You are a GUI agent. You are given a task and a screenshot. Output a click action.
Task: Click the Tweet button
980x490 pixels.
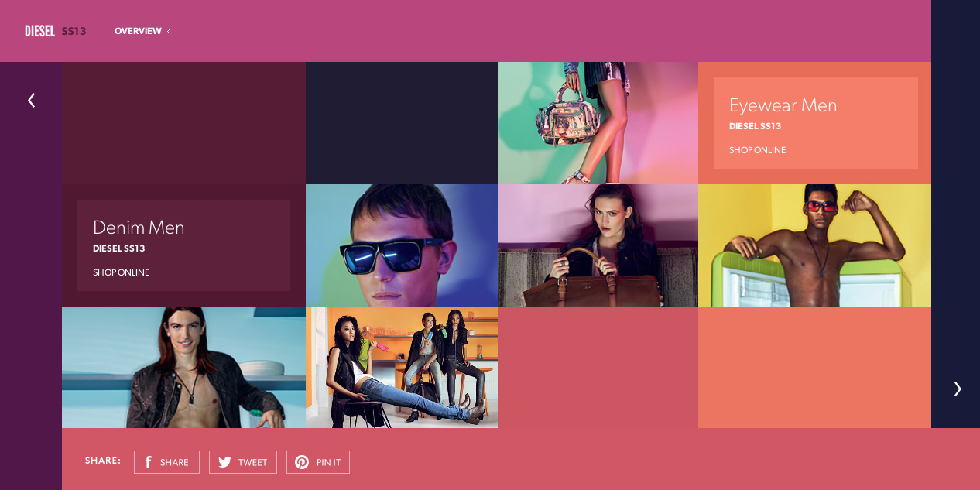(x=243, y=462)
